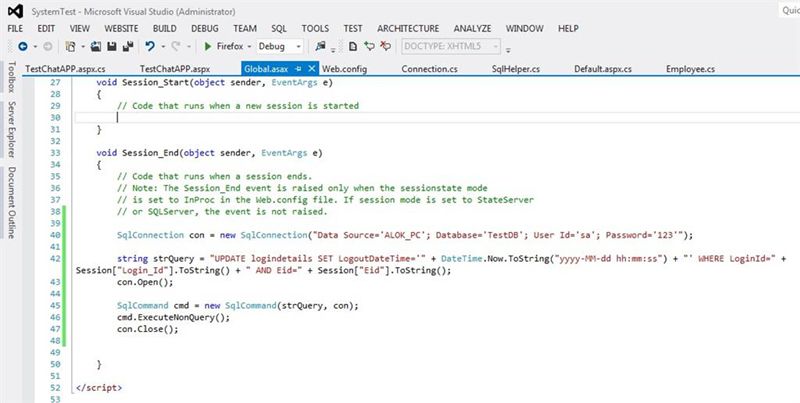Click the red X comment bubble icon
Screen dimensions: 800x403
coord(385,46)
